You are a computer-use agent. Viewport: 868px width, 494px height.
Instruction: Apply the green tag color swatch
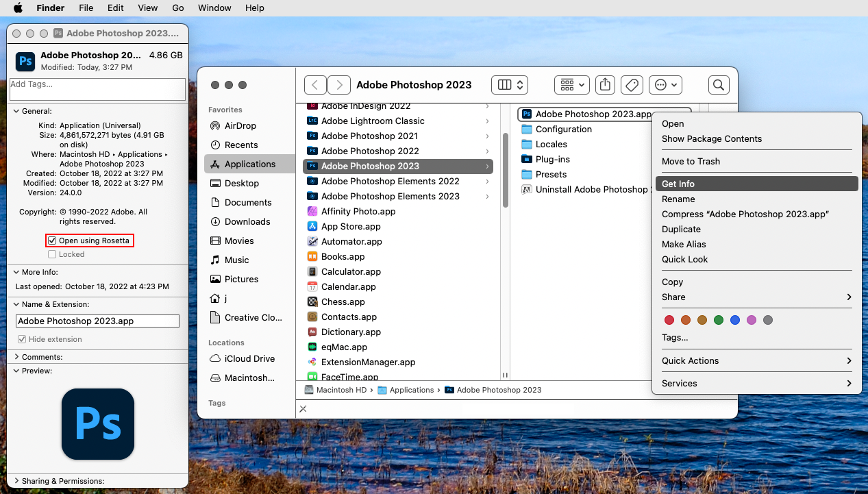point(719,319)
